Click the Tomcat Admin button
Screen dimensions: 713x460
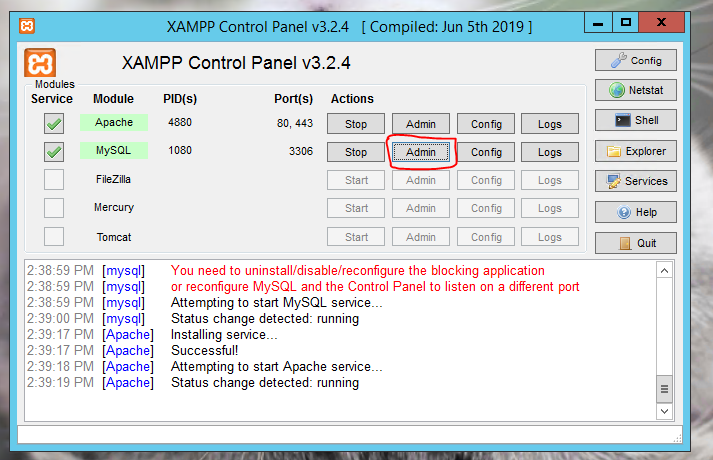(x=421, y=237)
